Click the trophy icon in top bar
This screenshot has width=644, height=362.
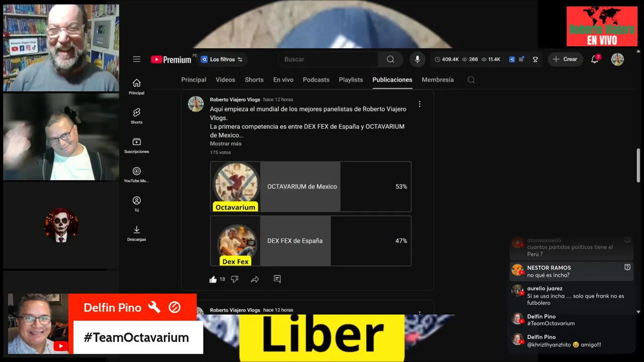(535, 59)
